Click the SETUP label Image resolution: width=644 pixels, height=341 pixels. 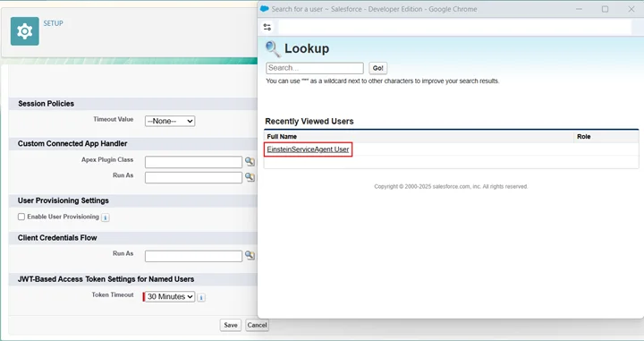(x=54, y=23)
